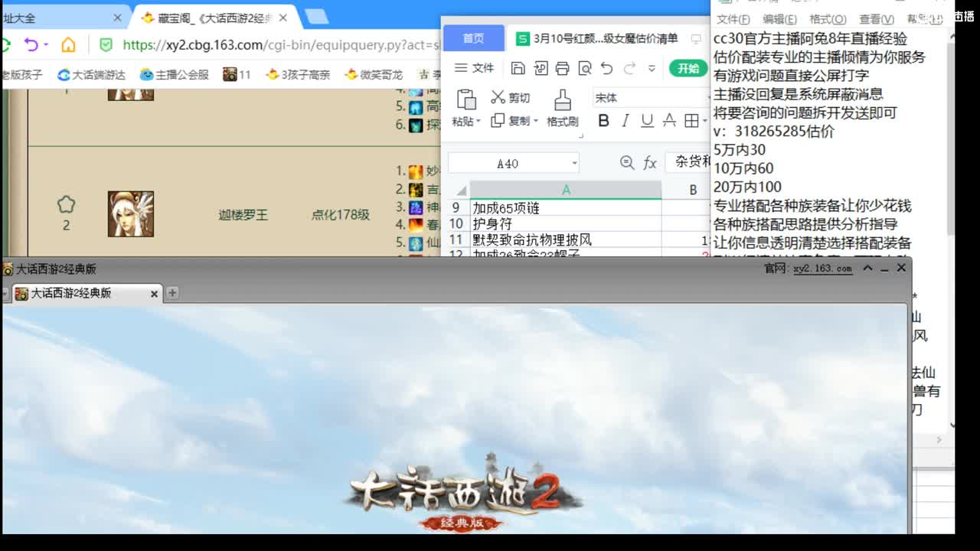Image resolution: width=980 pixels, height=551 pixels.
Task: Open 格式(O) menu in Notepad
Action: tap(828, 20)
